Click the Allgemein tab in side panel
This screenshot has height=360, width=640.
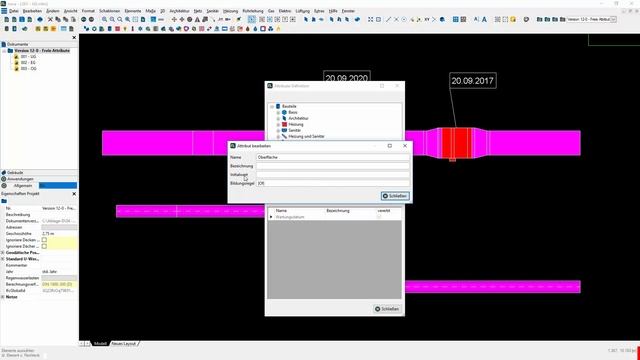coord(23,186)
